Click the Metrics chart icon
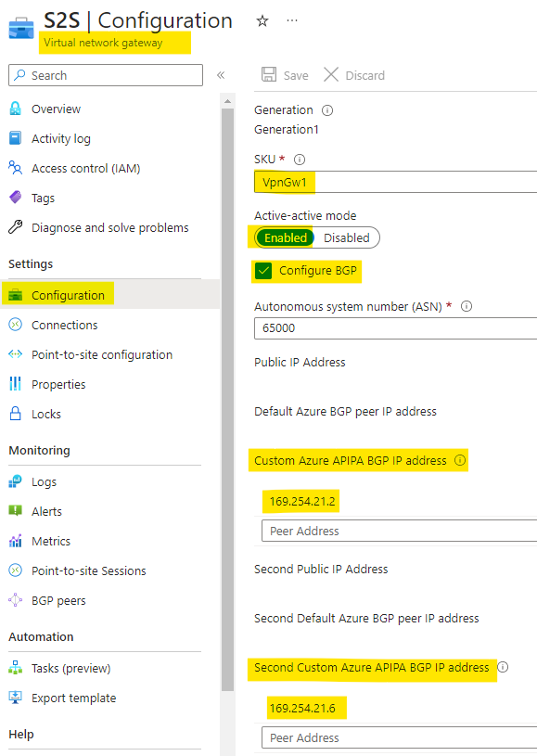The image size is (537, 756). pyautogui.click(x=16, y=541)
